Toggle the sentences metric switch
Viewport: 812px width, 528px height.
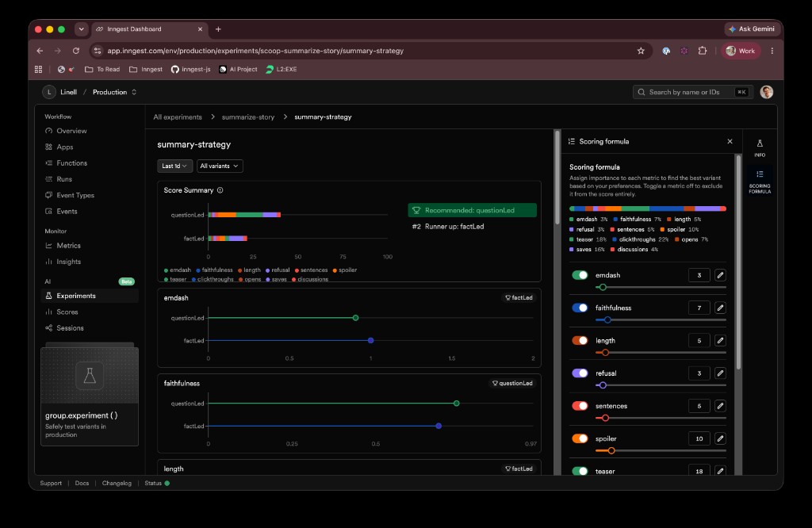(x=580, y=405)
